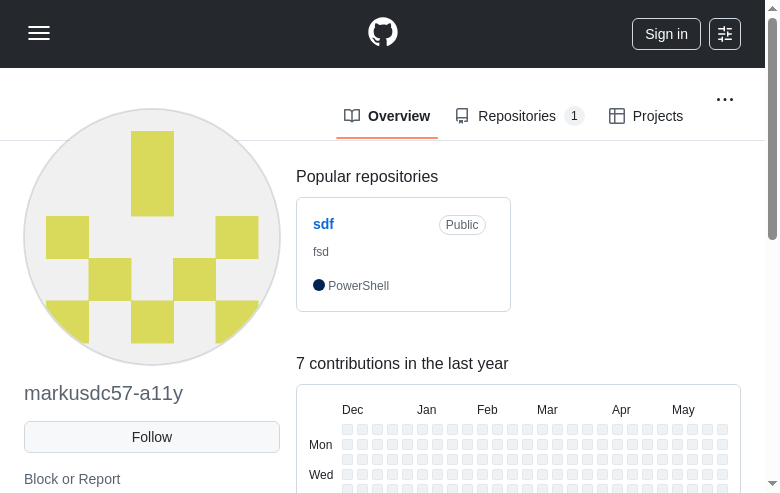The image size is (780, 493).
Task: Click the GitHub logo icon
Action: coord(383,32)
